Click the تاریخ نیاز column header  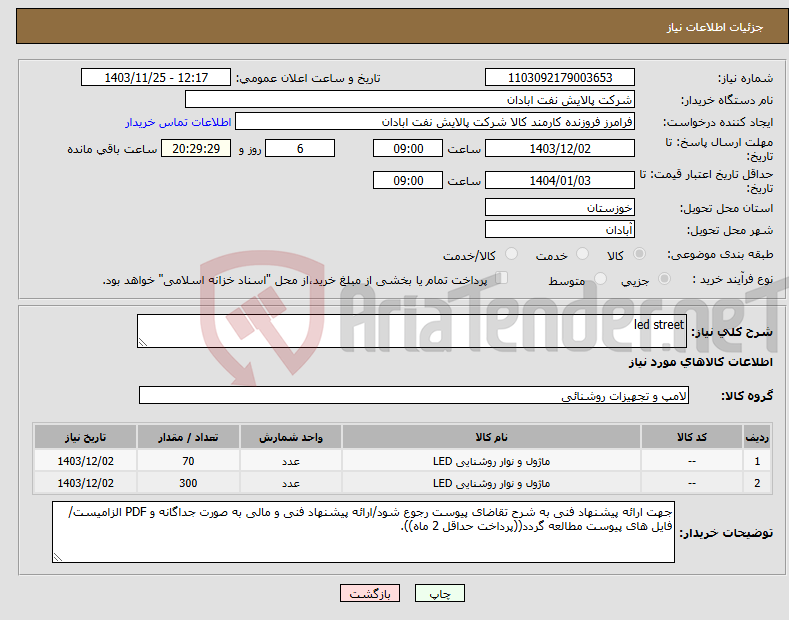[86, 437]
